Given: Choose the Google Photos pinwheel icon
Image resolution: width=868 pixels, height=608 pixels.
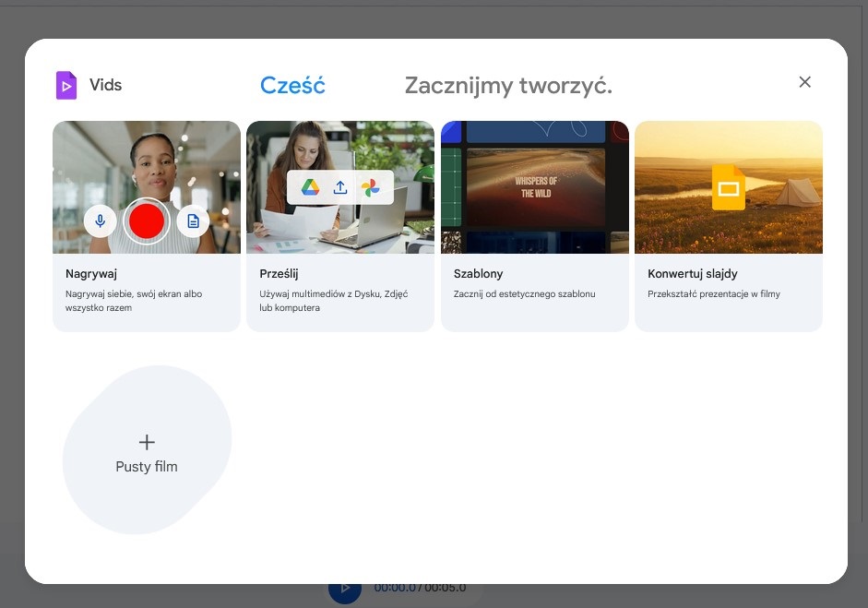Looking at the screenshot, I should coord(371,187).
